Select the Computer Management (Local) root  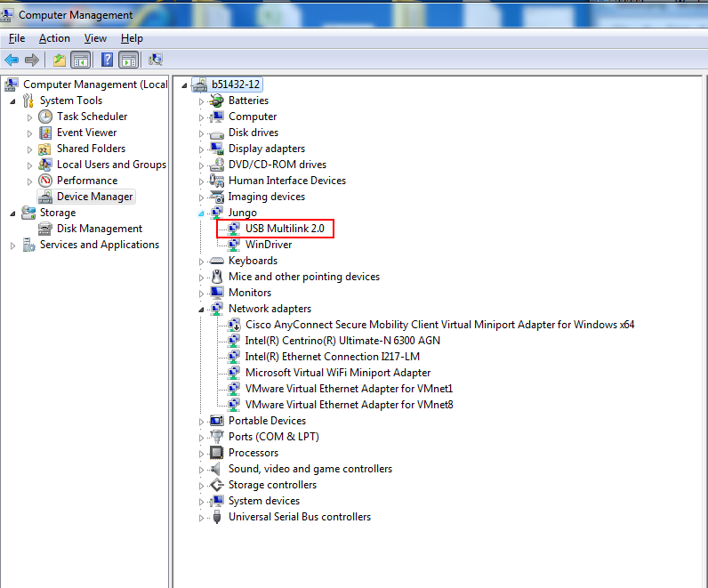point(95,85)
